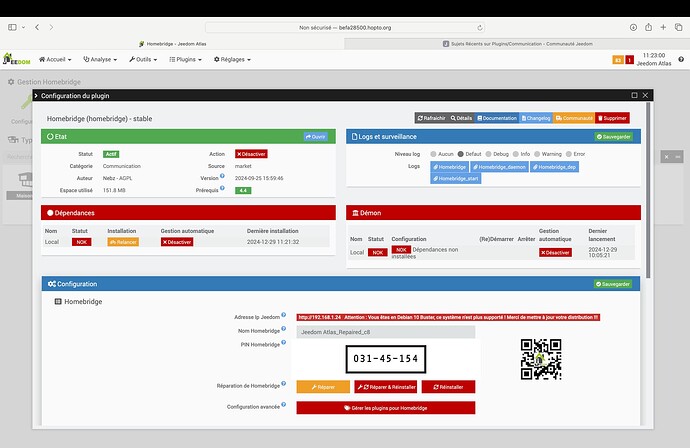This screenshot has height=448, width=690.
Task: Click the red Réinstaller button
Action: point(448,387)
